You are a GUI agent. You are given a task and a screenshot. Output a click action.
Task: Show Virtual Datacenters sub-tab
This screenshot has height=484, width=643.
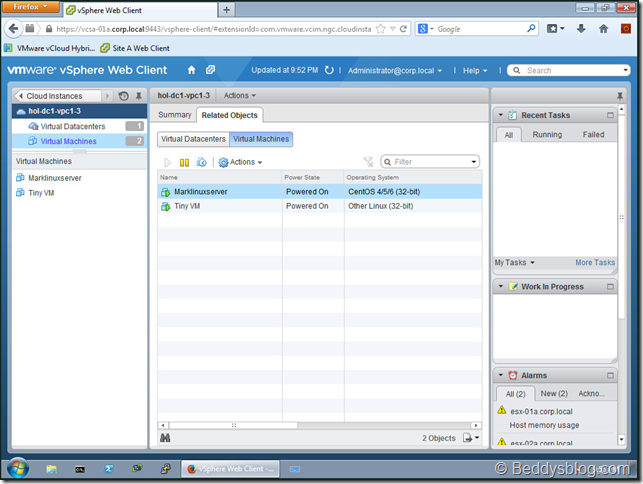pyautogui.click(x=193, y=139)
